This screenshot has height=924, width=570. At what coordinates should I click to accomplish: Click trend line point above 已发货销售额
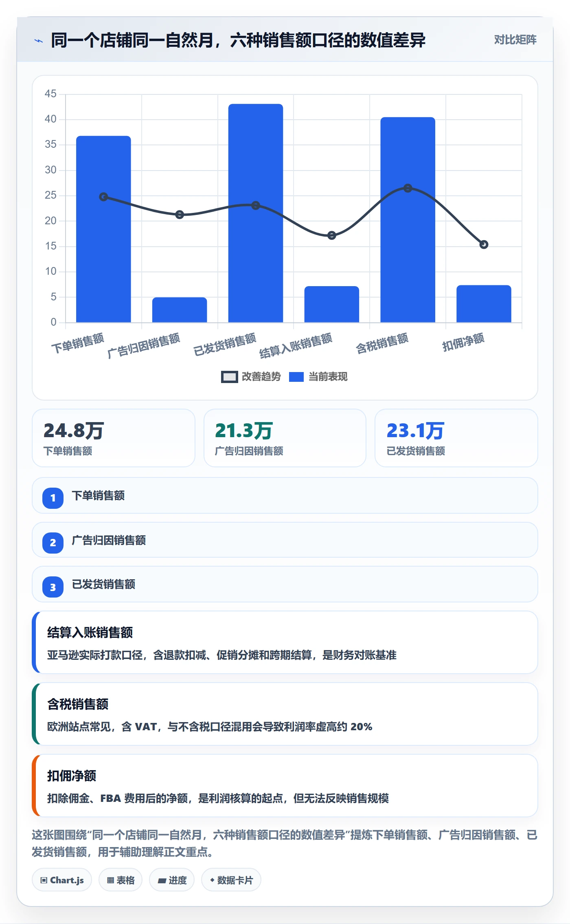(256, 206)
